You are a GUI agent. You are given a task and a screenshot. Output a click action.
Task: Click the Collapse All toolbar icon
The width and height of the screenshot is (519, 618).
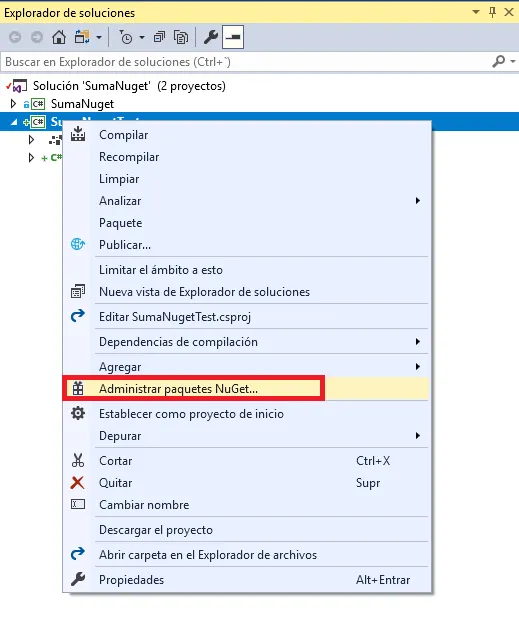tap(159, 37)
